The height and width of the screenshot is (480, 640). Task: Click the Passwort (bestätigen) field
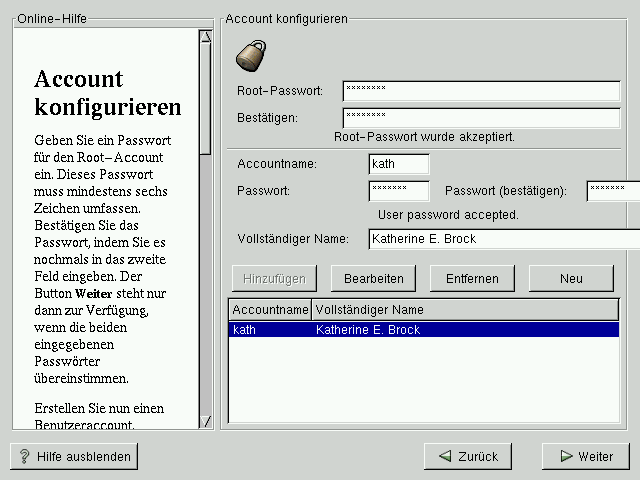click(612, 190)
